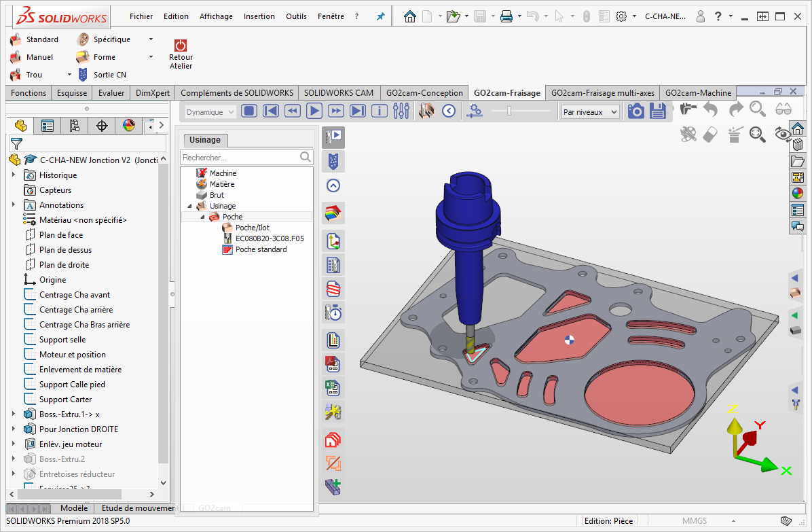Rewind the machining simulation
This screenshot has height=532, width=812.
click(293, 111)
